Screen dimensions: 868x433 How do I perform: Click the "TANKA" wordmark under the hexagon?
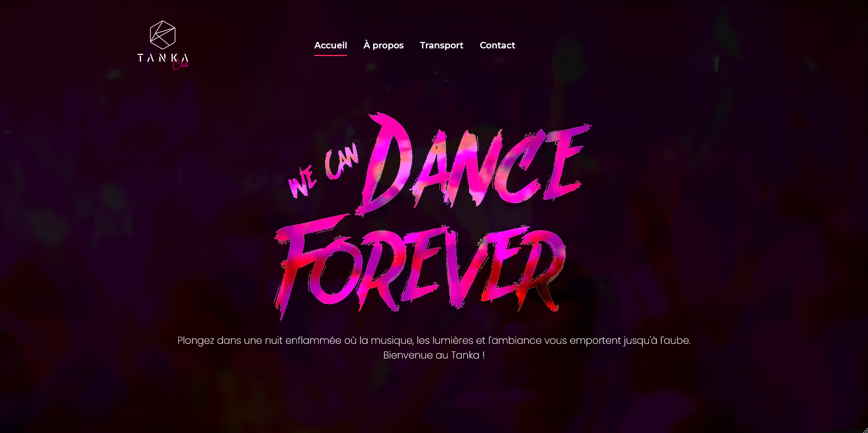(x=163, y=58)
